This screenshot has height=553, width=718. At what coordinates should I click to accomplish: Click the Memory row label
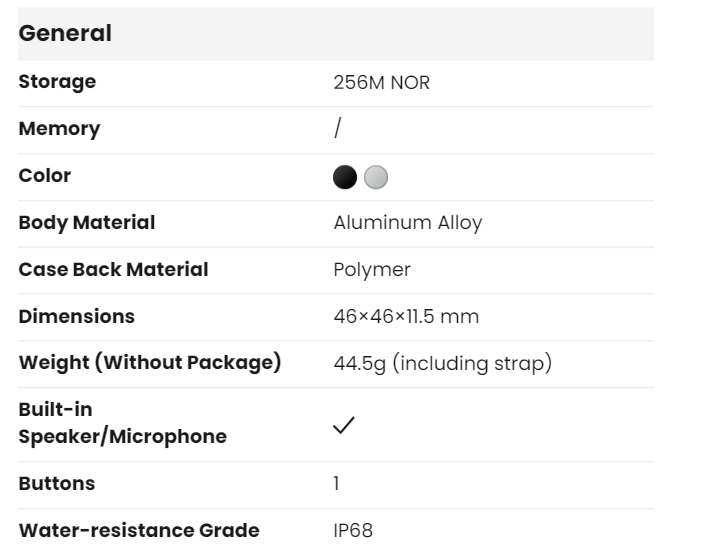[60, 129]
